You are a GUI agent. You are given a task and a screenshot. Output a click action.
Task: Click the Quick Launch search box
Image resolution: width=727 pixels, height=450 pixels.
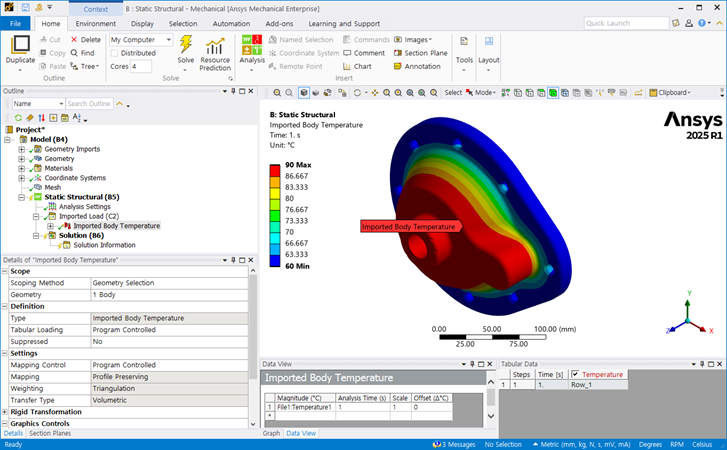pos(626,23)
